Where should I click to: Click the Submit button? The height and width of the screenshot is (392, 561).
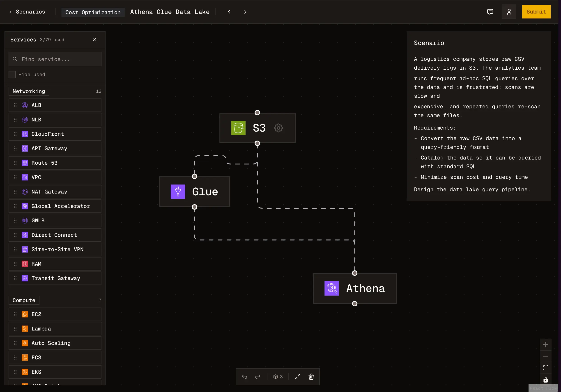536,12
